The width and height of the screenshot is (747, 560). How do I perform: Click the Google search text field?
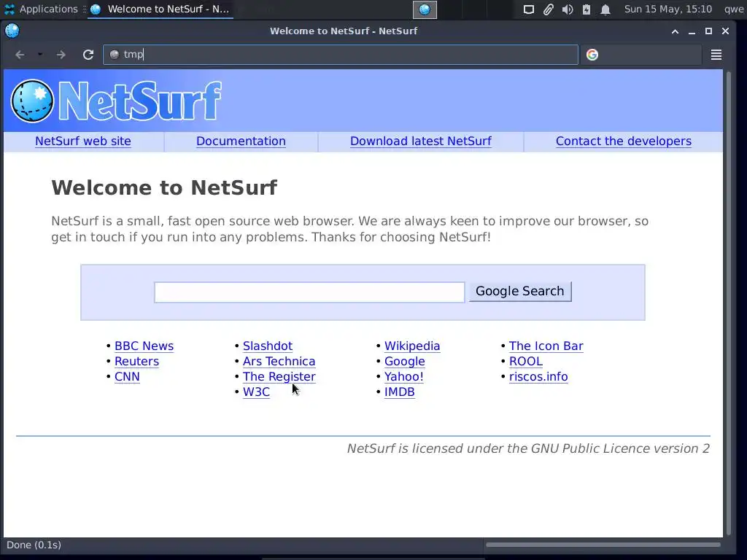click(309, 292)
